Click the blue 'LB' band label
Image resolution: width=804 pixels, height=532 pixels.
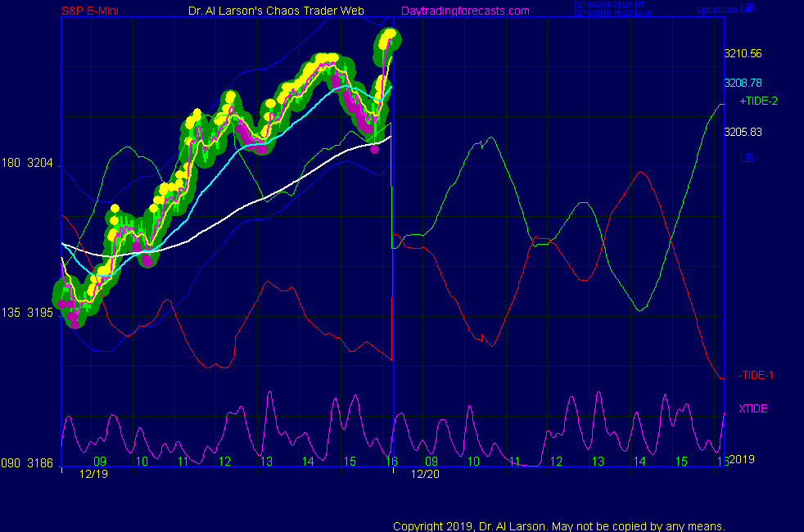(746, 158)
